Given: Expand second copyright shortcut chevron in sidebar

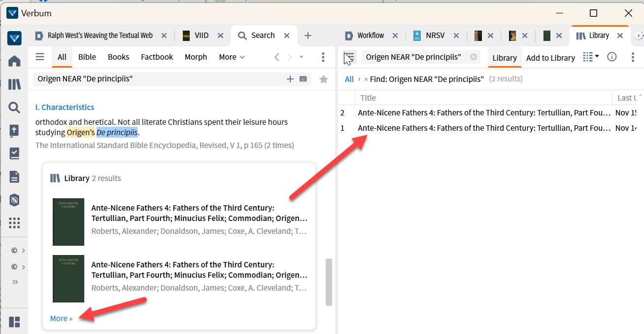Looking at the screenshot, I should coord(23,267).
